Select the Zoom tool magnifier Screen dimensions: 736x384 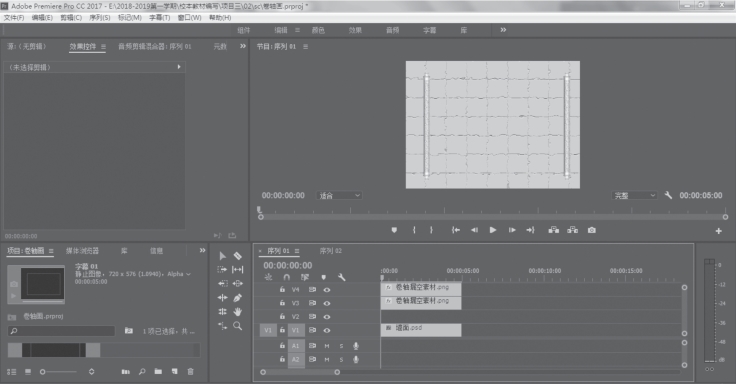point(238,326)
